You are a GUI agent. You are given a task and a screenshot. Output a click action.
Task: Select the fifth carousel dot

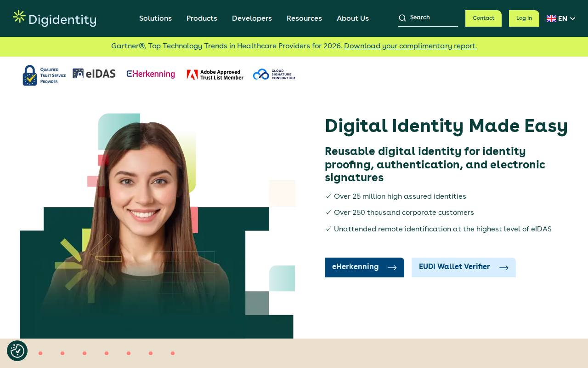129,353
